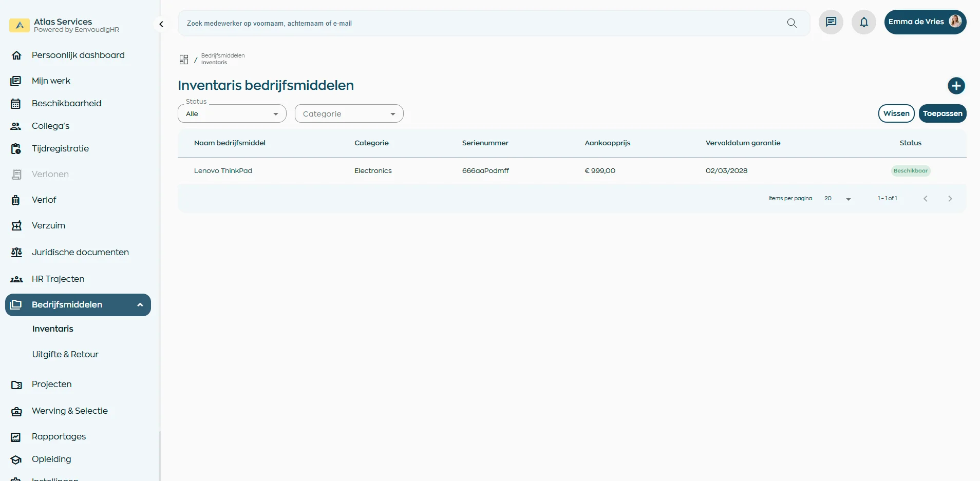980x481 pixels.
Task: Add a new asset with plus icon
Action: 956,86
